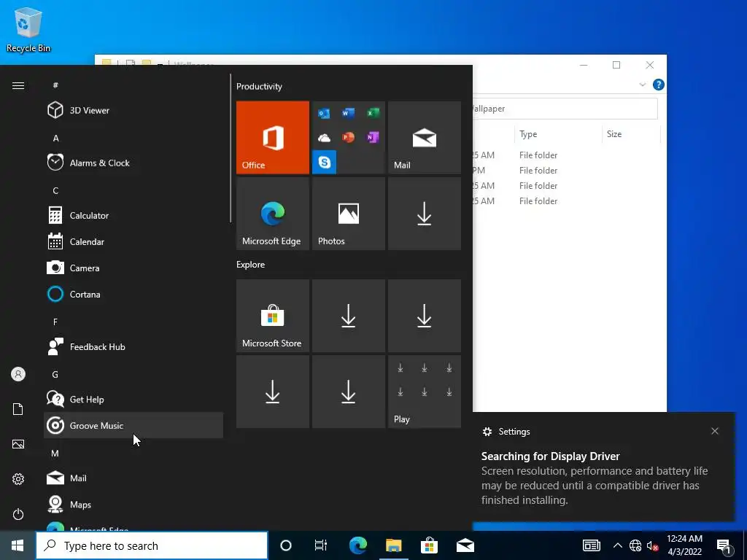The height and width of the screenshot is (560, 747).
Task: Open Mail in the app list
Action: (133, 478)
